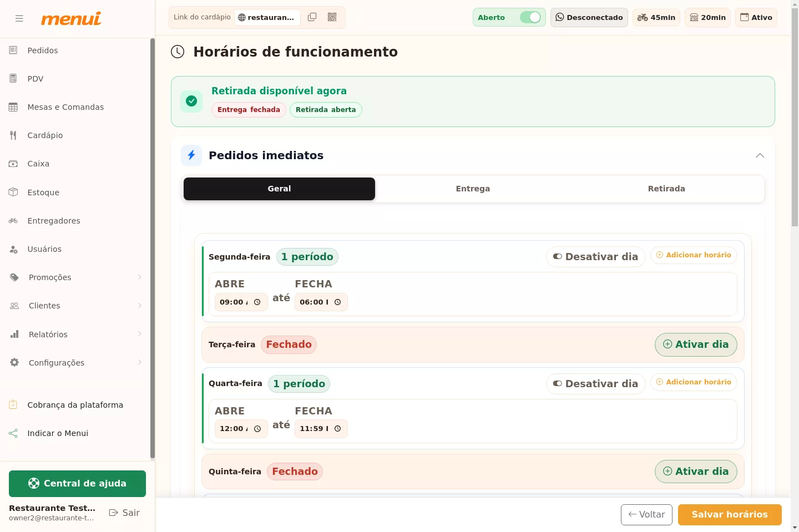
Task: Click the Voltar button
Action: coord(646,515)
